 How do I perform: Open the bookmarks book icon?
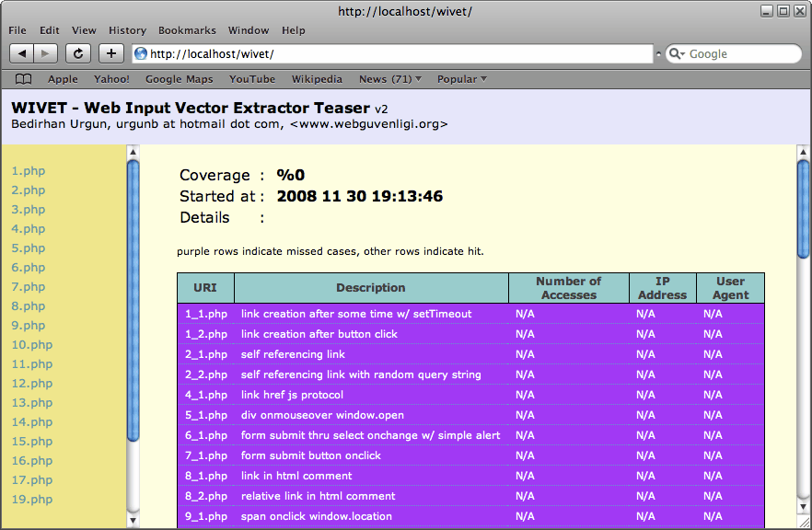click(24, 79)
